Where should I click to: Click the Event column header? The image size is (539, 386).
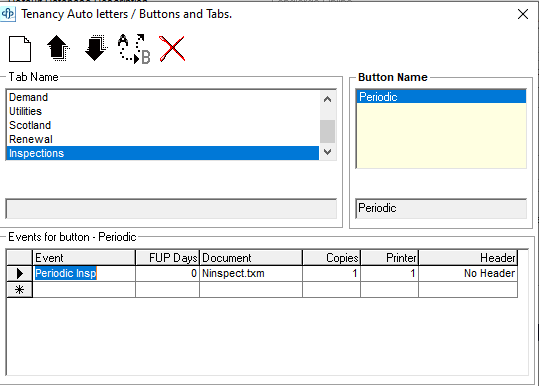[84, 258]
